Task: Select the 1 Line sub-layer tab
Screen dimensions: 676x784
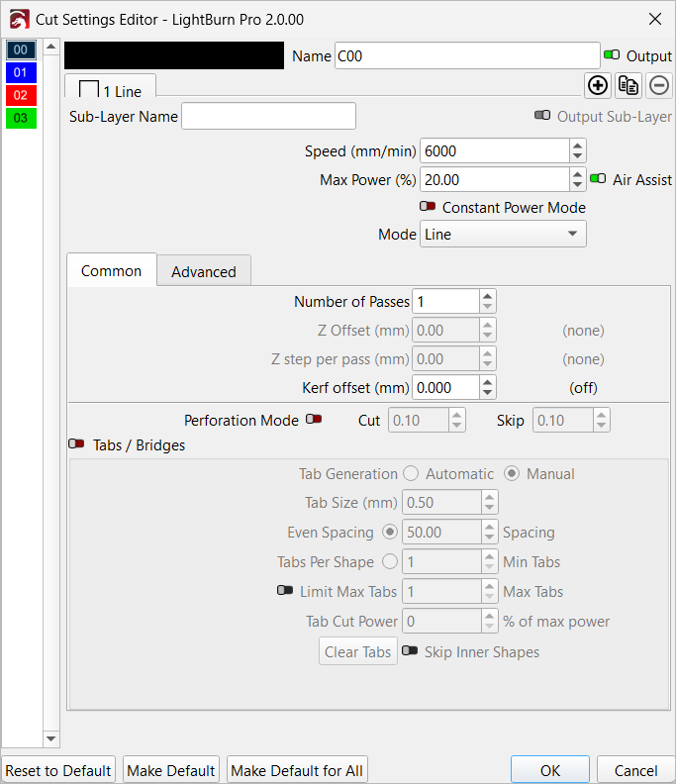Action: point(111,91)
